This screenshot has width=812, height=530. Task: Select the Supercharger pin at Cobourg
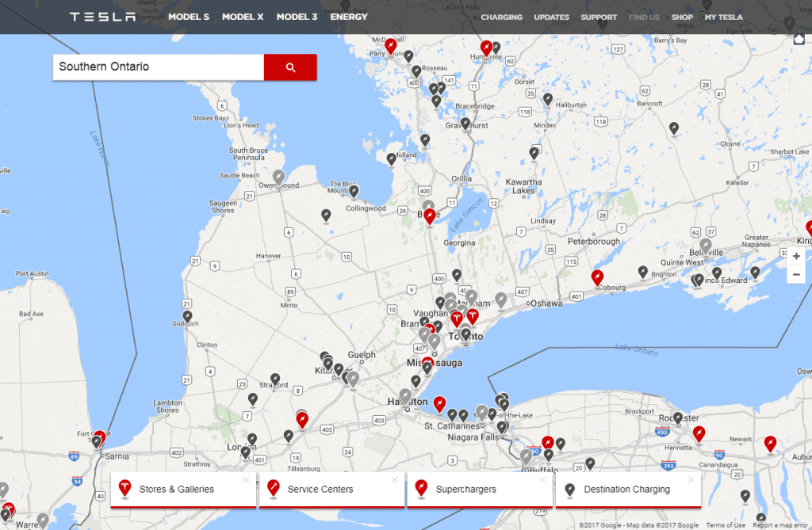tap(597, 277)
